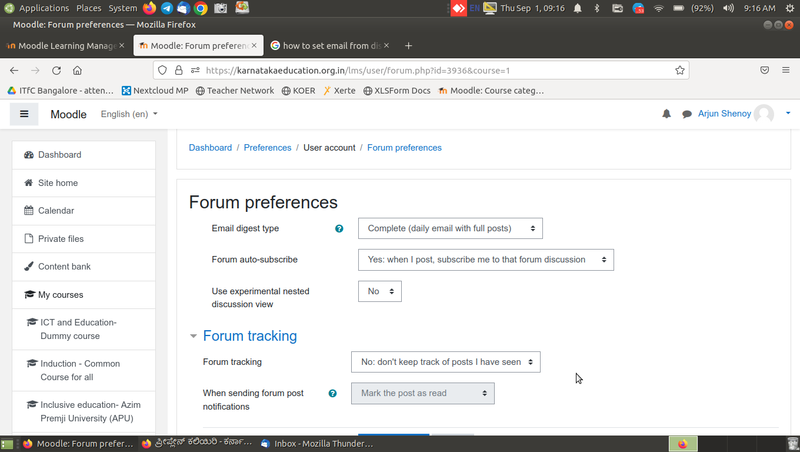Open Calendar in sidebar
Image resolution: width=800 pixels, height=452 pixels.
pyautogui.click(x=84, y=211)
